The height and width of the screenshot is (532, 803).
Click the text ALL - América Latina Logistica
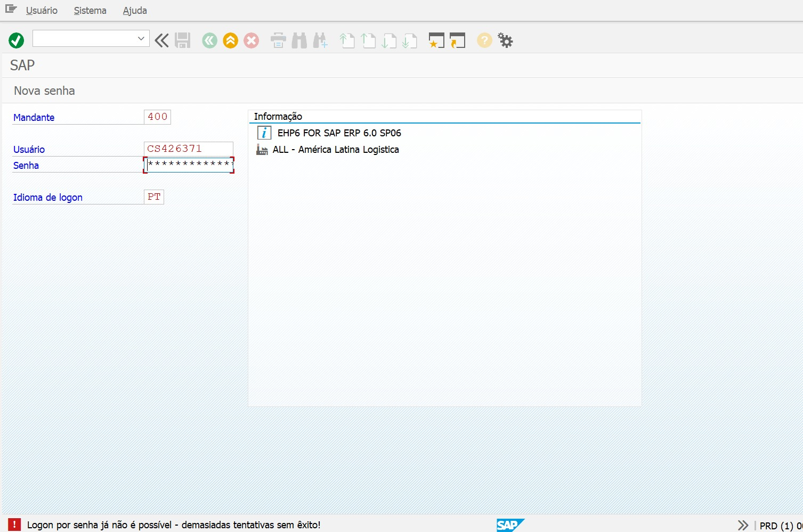pyautogui.click(x=336, y=150)
